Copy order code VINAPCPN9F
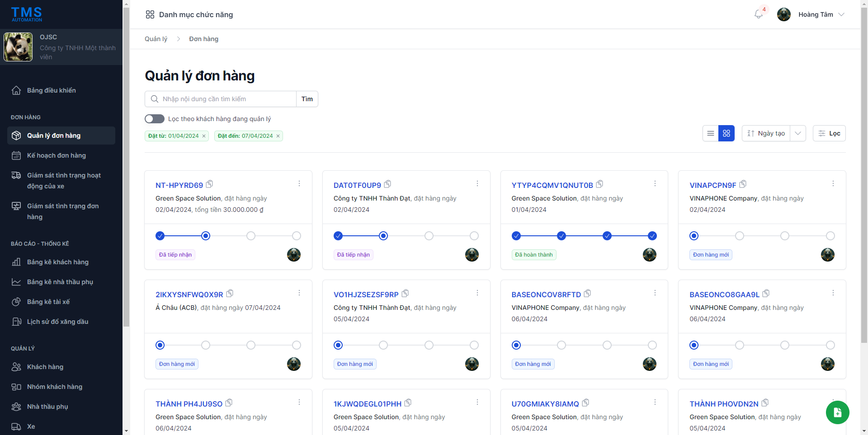This screenshot has height=435, width=868. pyautogui.click(x=743, y=184)
